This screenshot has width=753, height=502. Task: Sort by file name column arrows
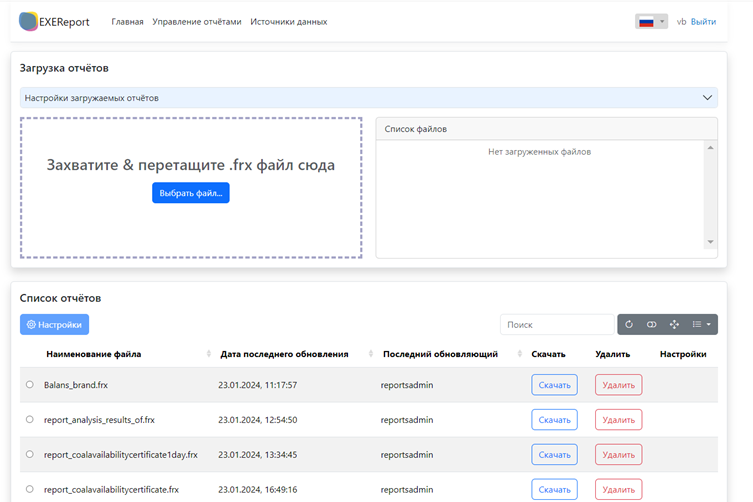click(208, 354)
